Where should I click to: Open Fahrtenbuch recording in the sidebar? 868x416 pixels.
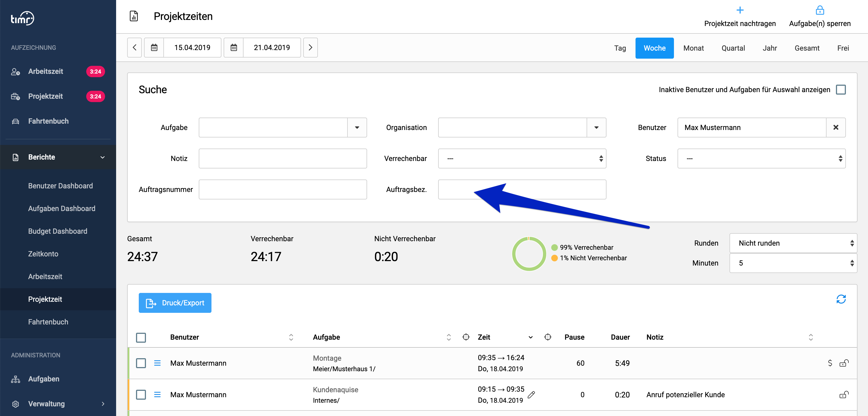tap(48, 121)
